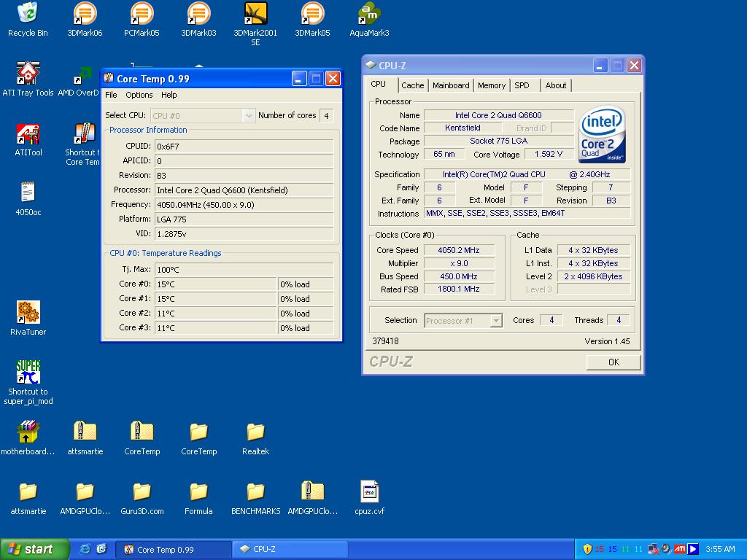
Task: Close the CPU-Z window
Action: click(x=634, y=65)
